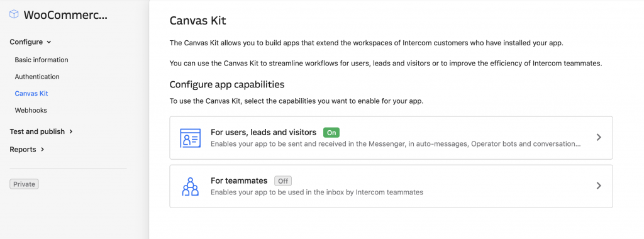Open Basic information settings

click(42, 60)
